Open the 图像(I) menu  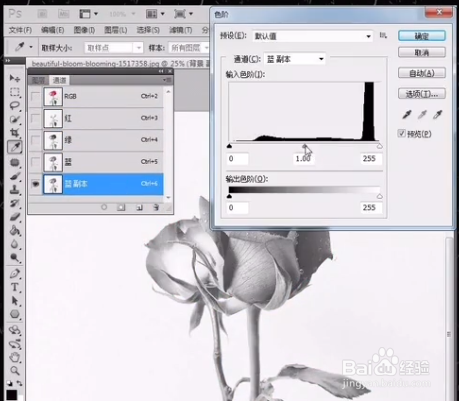click(x=84, y=30)
